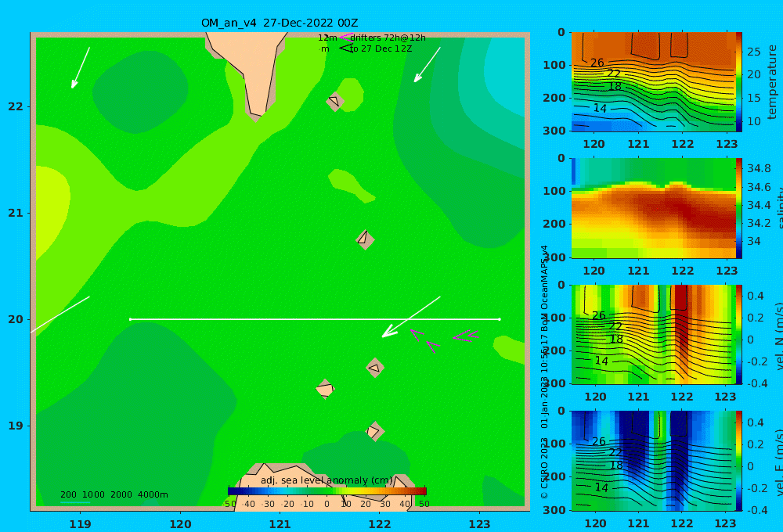Open the salinity section plot
Viewport: 783px width, 532px height.
point(653,208)
